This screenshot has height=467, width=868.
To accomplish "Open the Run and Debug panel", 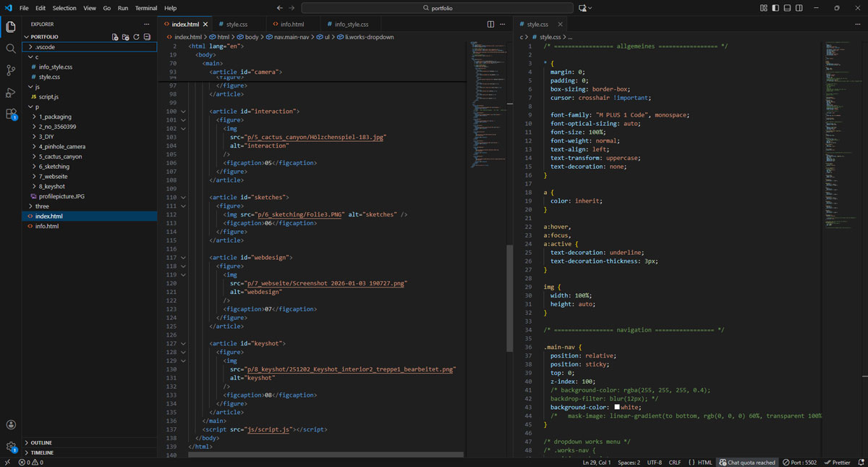I will (x=10, y=92).
